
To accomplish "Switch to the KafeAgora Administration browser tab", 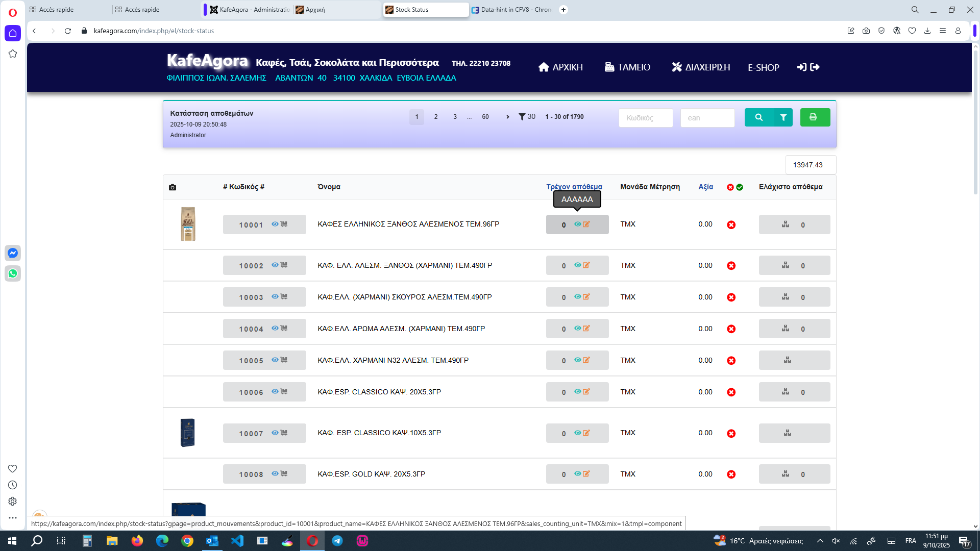I will 250,10.
